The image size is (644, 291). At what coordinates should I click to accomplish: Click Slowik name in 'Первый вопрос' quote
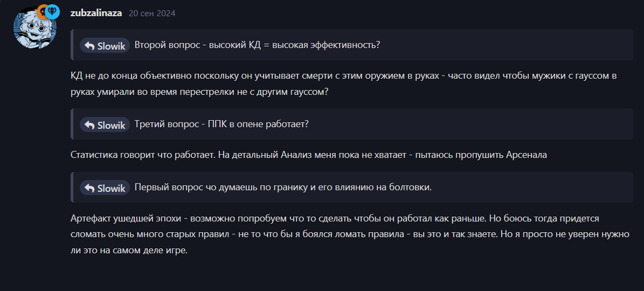pyautogui.click(x=112, y=188)
